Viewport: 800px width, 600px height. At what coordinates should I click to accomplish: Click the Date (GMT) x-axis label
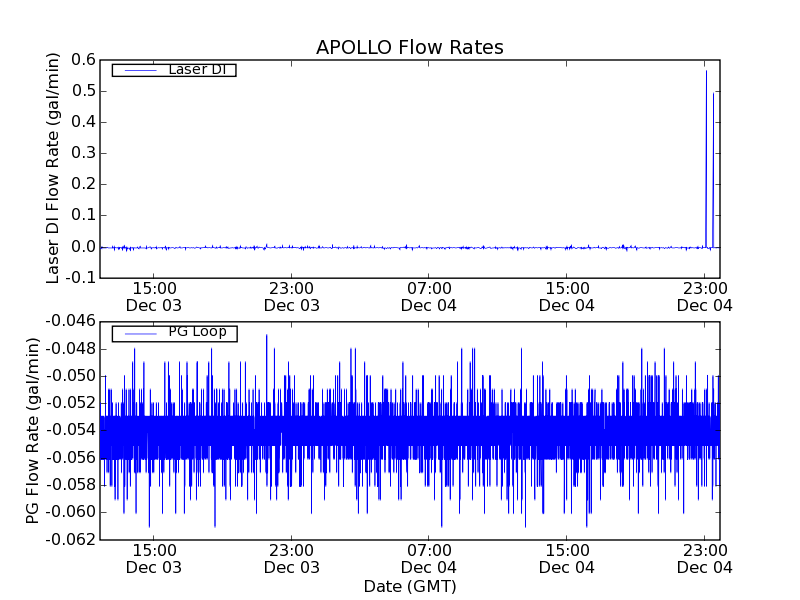click(409, 586)
